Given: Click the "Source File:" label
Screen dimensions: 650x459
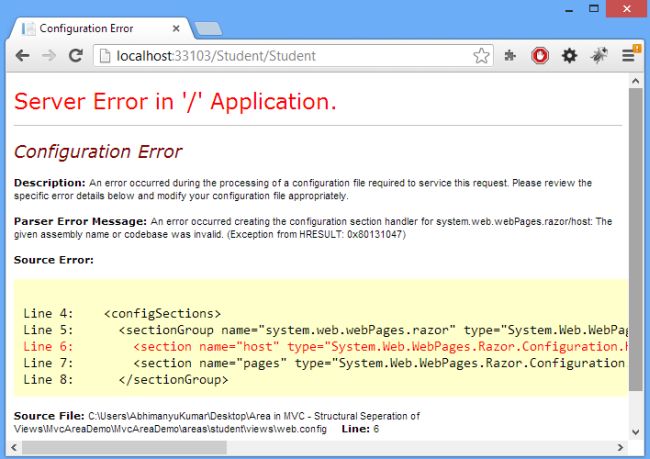Looking at the screenshot, I should click(49, 416).
